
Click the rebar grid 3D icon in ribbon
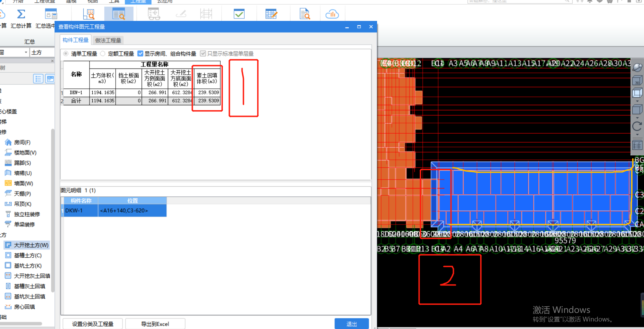pos(206,14)
